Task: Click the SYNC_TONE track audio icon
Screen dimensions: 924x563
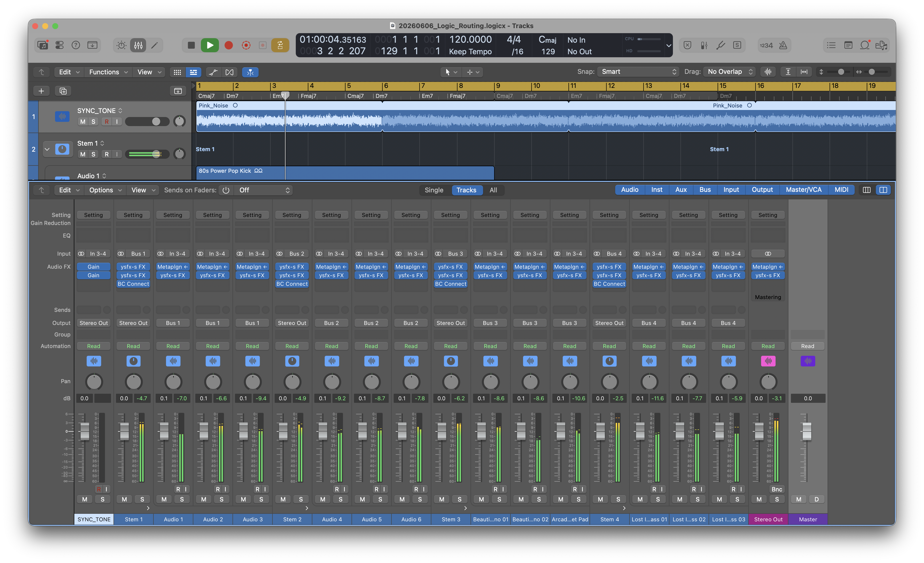Action: point(62,117)
